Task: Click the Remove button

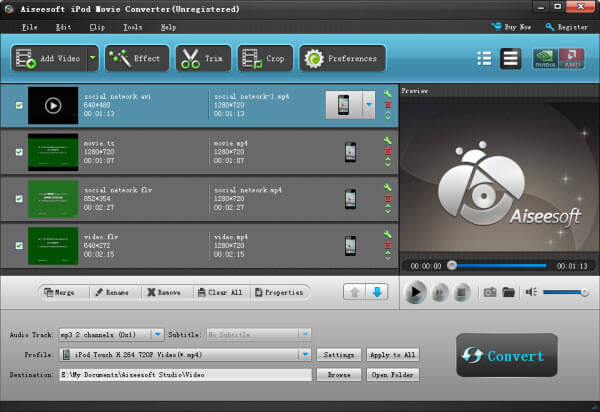Action: 164,293
